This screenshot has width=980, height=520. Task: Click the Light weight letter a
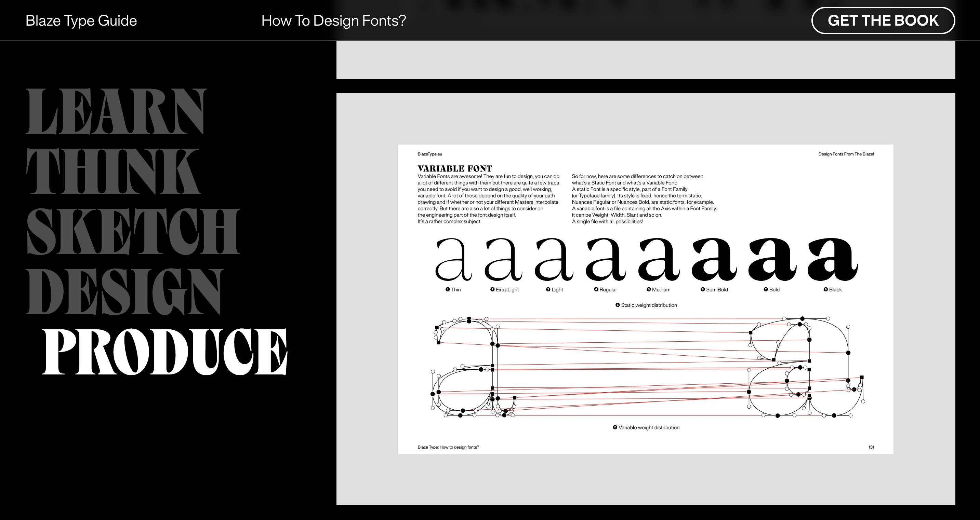pos(554,260)
